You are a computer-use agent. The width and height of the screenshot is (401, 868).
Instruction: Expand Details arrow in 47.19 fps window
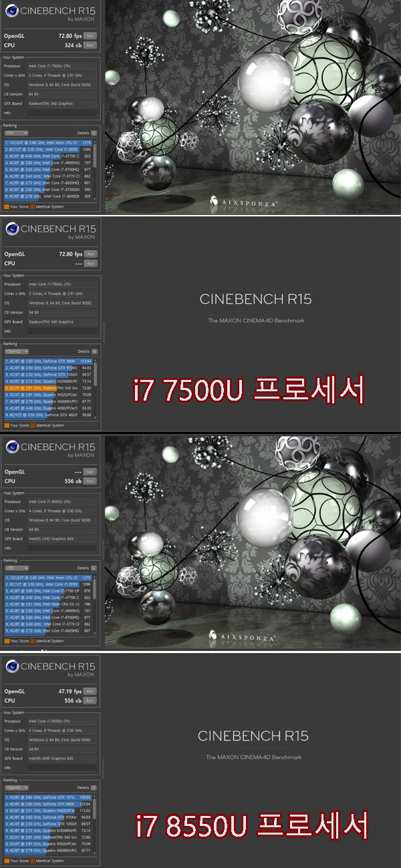tap(94, 788)
